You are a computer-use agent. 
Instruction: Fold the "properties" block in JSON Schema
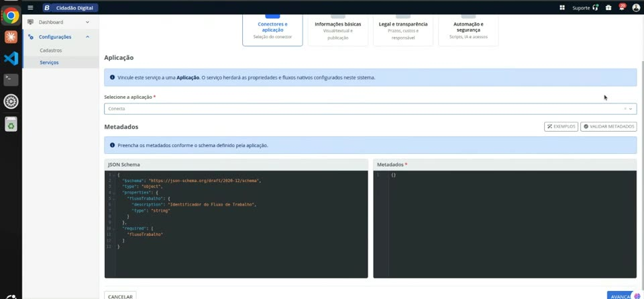(x=114, y=192)
